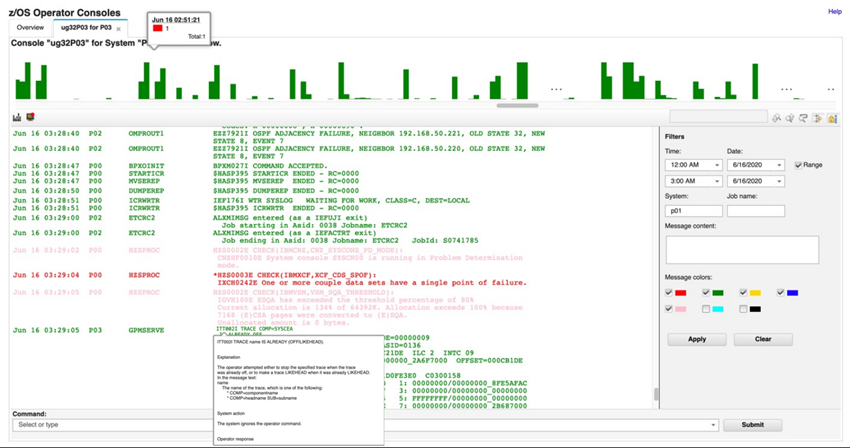Image resolution: width=850 pixels, height=448 pixels.
Task: Uncheck the pink message color checkbox
Action: tap(668, 309)
